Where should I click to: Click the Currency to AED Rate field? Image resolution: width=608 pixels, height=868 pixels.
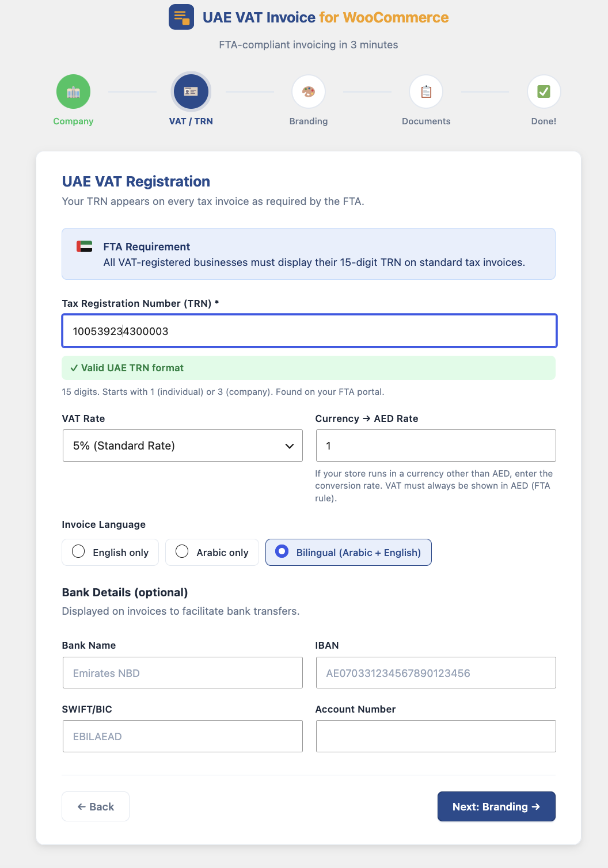pyautogui.click(x=436, y=446)
